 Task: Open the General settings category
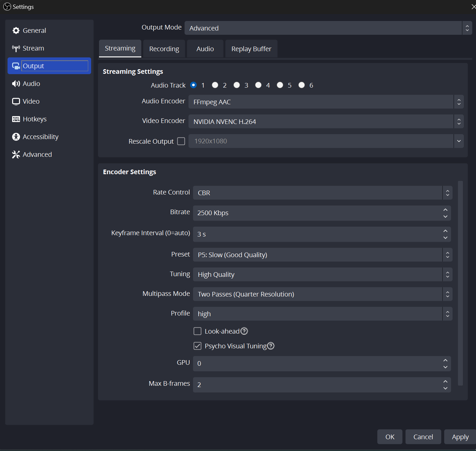49,31
